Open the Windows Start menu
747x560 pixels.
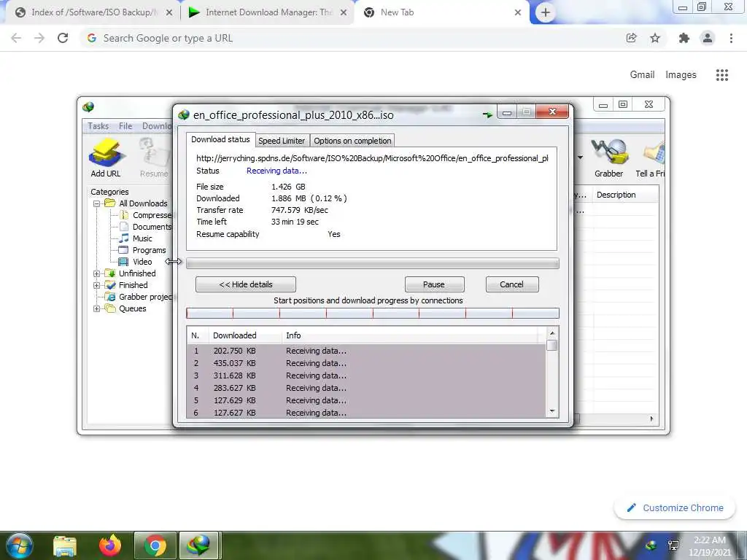19,545
